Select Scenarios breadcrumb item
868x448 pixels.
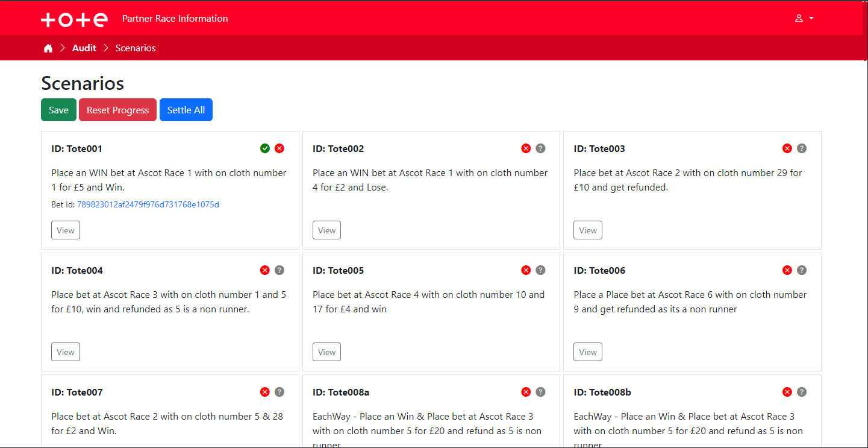136,48
